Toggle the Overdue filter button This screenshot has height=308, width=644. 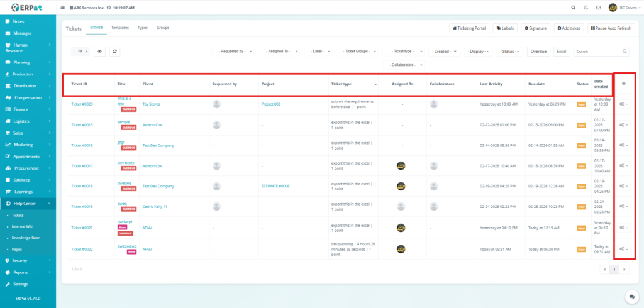coord(538,52)
